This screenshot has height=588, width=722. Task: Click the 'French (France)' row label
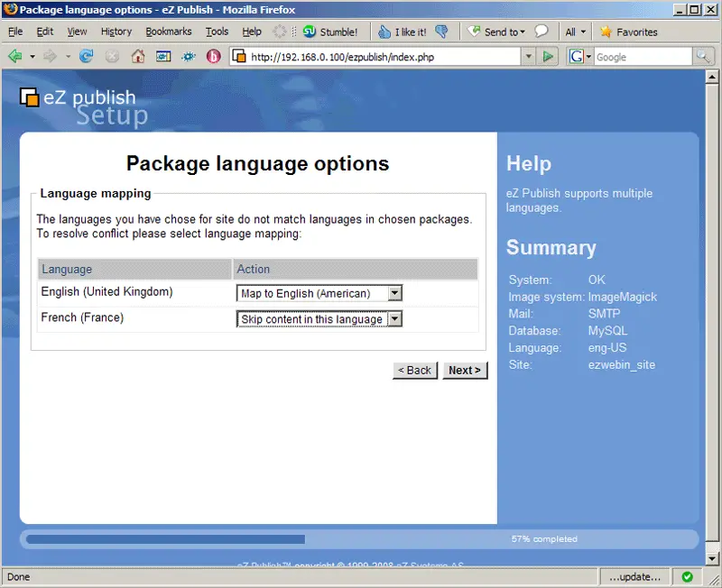pos(82,317)
